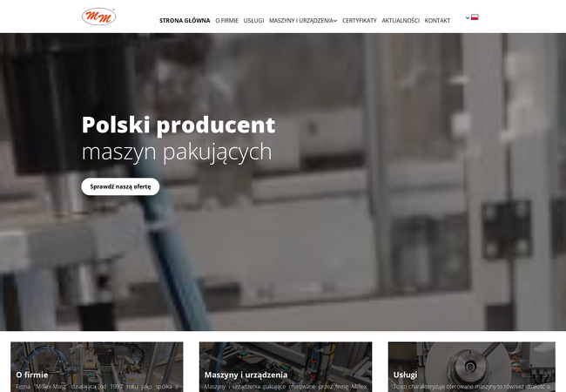Open Usługi in the top navigation
Image resolution: width=566 pixels, height=392 pixels.
pyautogui.click(x=253, y=21)
